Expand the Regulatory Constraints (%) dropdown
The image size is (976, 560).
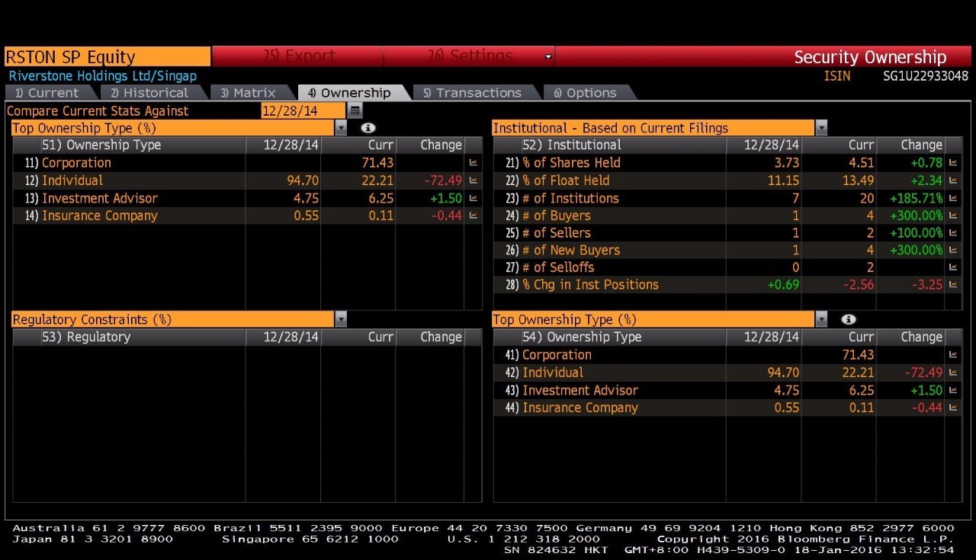click(x=341, y=319)
